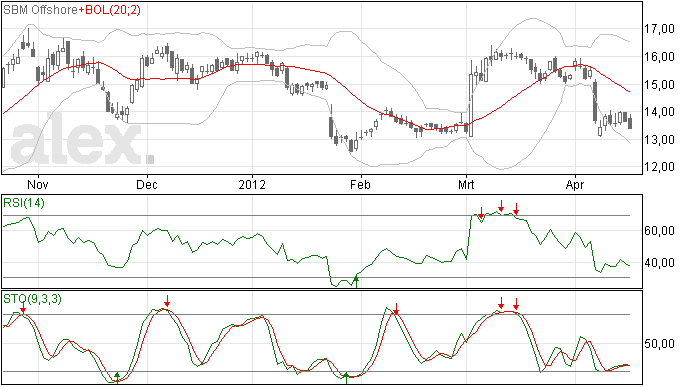Select the +BOL(20;2) indicator label
Screen dimensions: 690x387
coord(110,10)
